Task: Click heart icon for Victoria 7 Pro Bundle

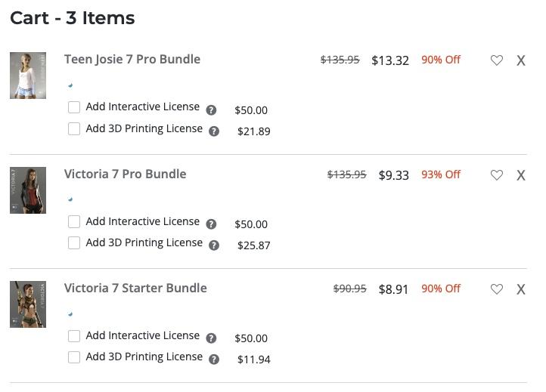Action: (x=496, y=175)
